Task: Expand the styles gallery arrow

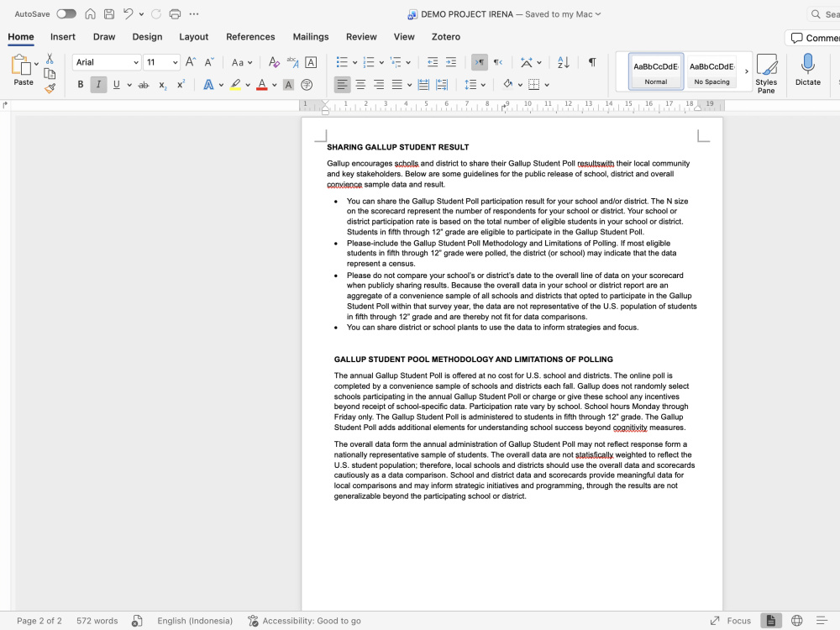Action: pyautogui.click(x=746, y=71)
